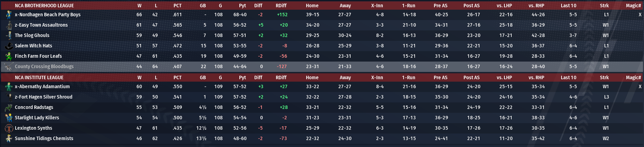
Task: Click the Finch Farm Four Leafs logo
Action: coord(9,56)
